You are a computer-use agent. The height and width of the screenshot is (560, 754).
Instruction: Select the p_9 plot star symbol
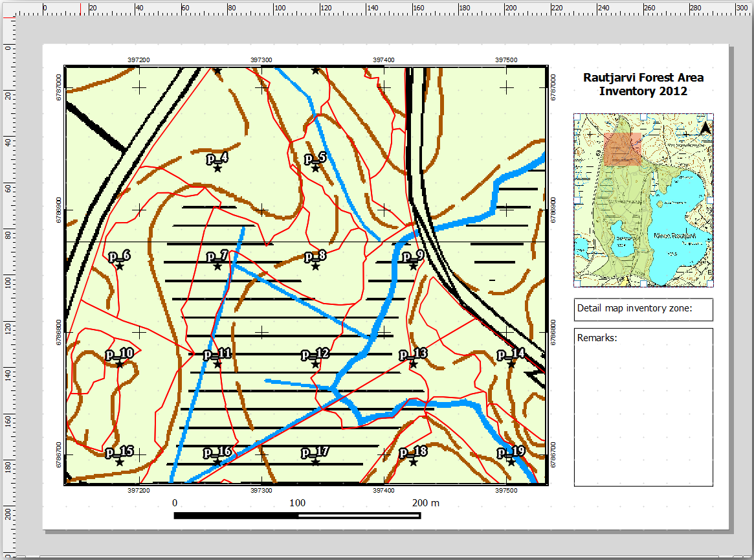point(413,266)
